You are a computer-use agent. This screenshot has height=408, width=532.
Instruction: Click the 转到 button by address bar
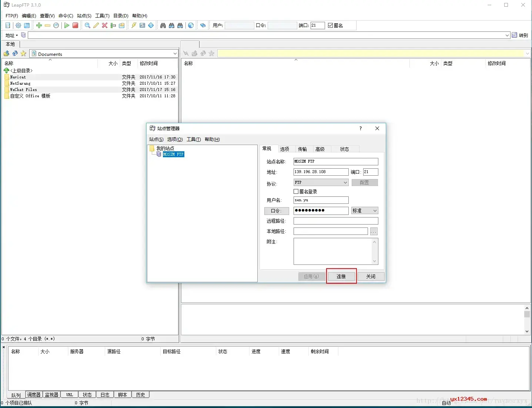[520, 35]
